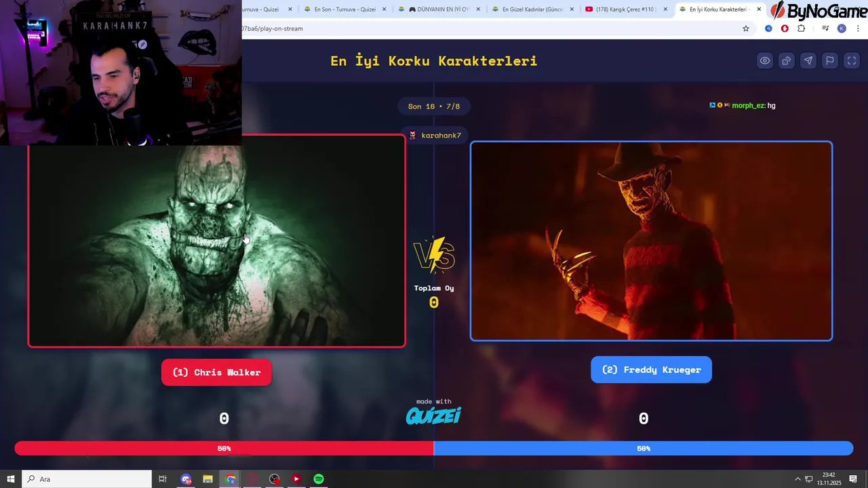The width and height of the screenshot is (868, 488).
Task: Click the Freddy Krueger image card
Action: click(x=651, y=241)
